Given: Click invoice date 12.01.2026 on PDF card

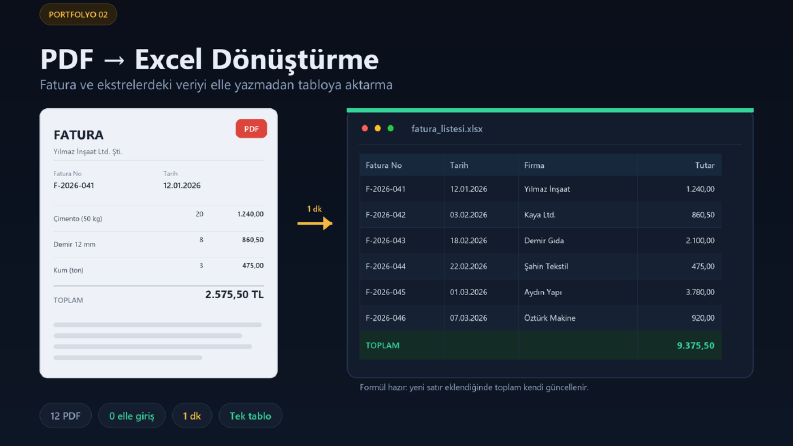Looking at the screenshot, I should (182, 186).
